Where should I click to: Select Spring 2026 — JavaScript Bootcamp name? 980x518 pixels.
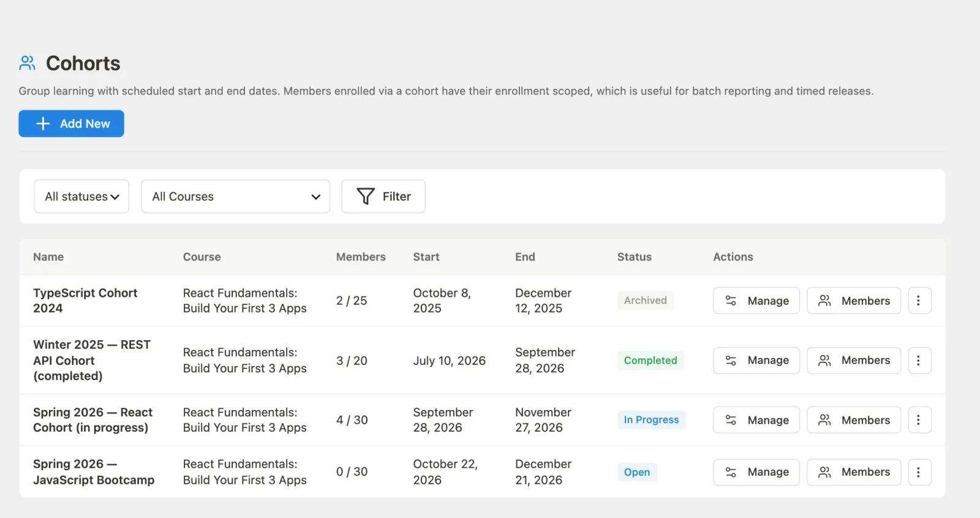[94, 472]
